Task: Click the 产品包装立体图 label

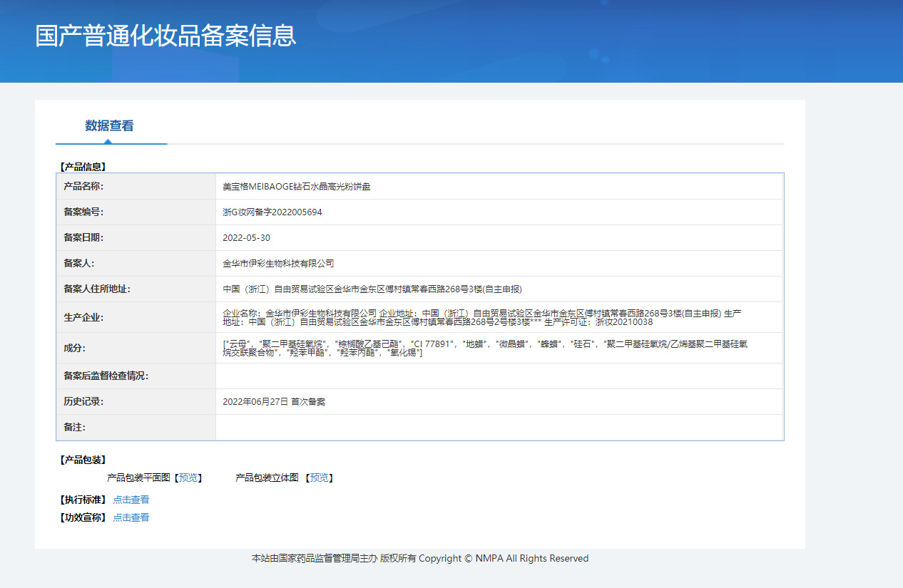Action: pos(267,478)
